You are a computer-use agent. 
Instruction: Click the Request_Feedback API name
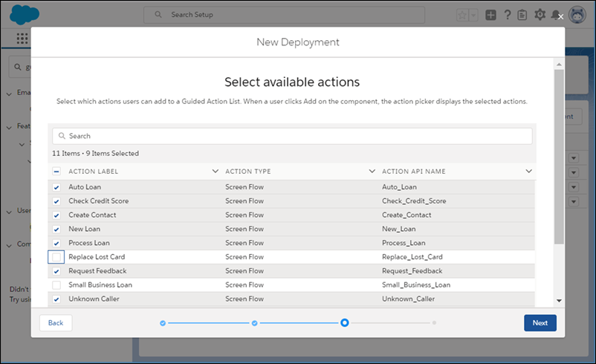[412, 271]
